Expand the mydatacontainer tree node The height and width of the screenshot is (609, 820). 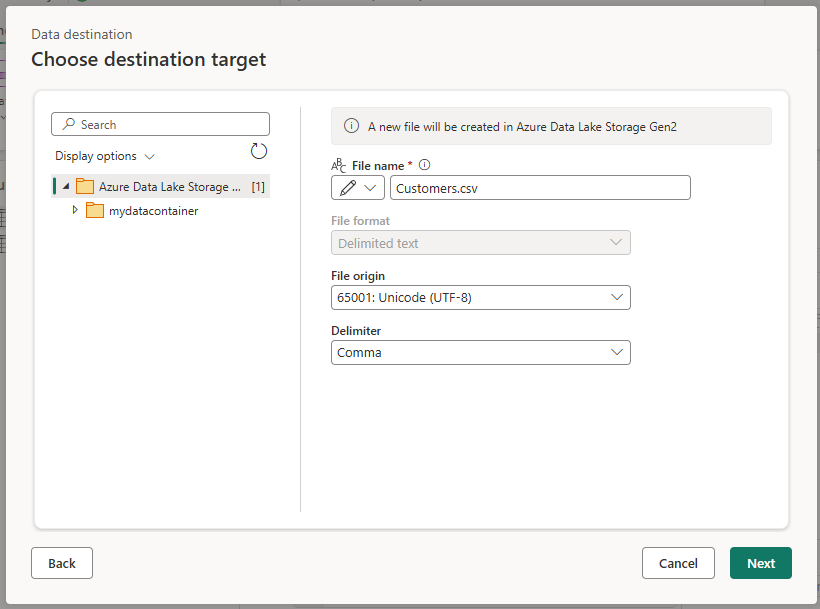[75, 210]
